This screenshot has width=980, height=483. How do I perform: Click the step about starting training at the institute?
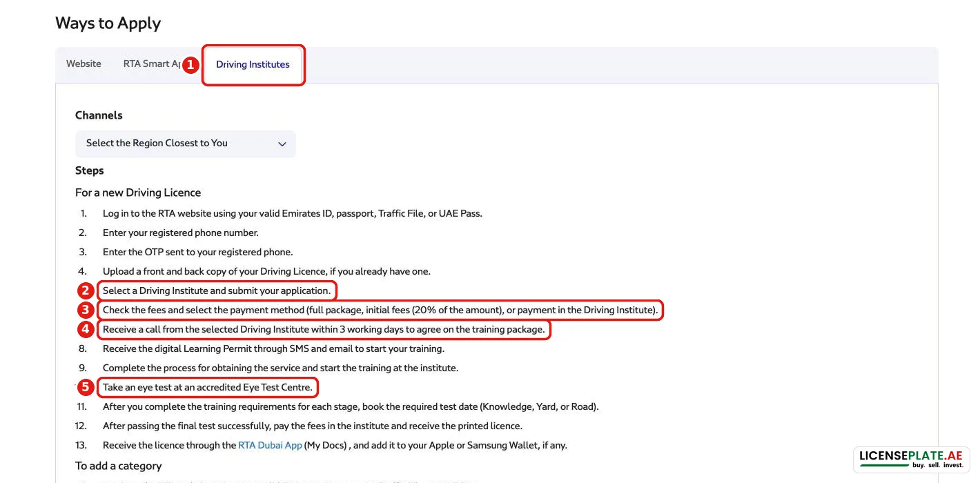tap(280, 368)
